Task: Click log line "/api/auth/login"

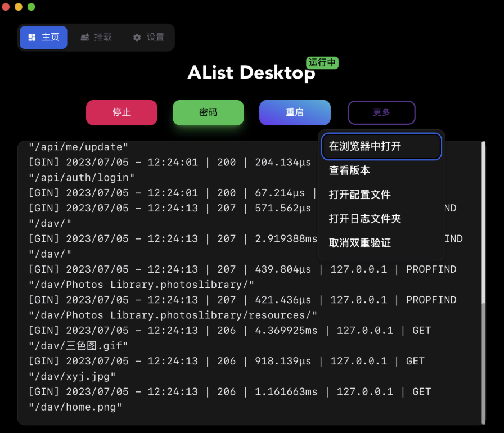Action: point(82,178)
